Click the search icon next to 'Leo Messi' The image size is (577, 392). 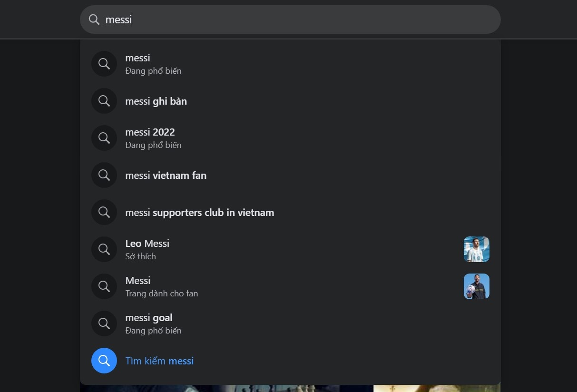[x=104, y=249]
